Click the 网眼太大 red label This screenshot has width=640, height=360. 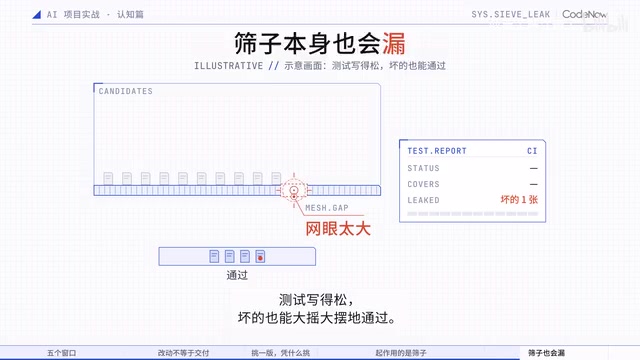point(338,229)
